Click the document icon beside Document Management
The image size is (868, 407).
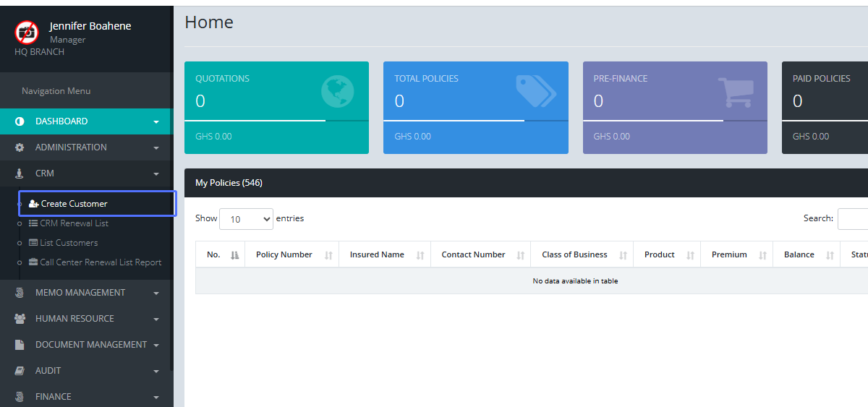pos(20,345)
